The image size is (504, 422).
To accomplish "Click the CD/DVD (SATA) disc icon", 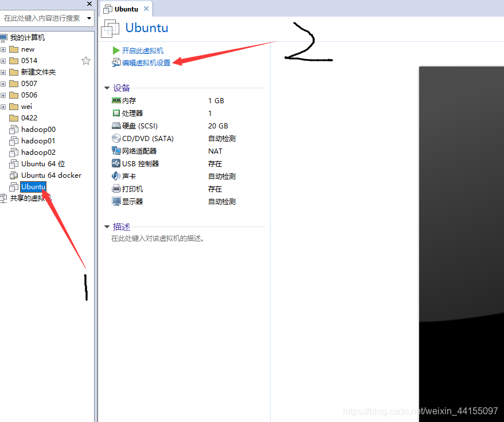I will [x=116, y=138].
